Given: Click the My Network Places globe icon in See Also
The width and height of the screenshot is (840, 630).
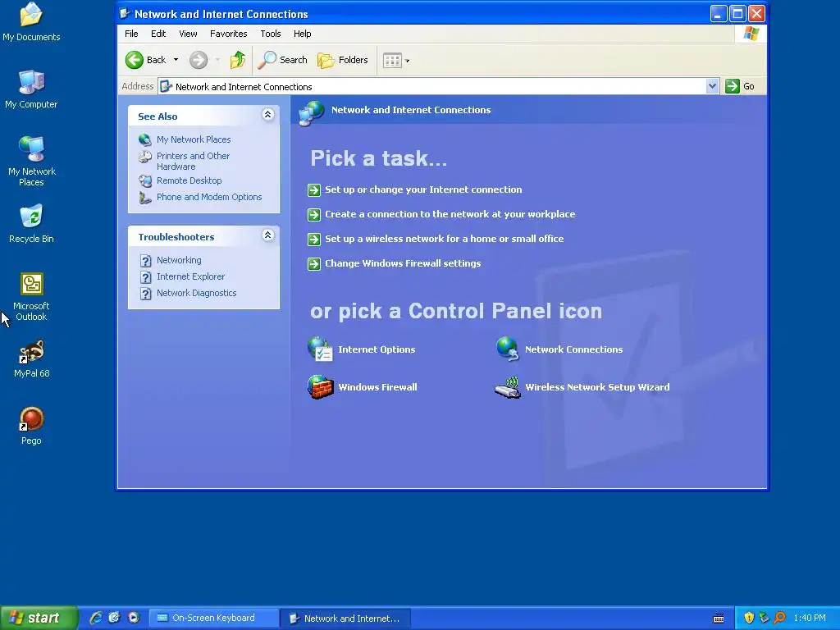Looking at the screenshot, I should click(x=145, y=139).
